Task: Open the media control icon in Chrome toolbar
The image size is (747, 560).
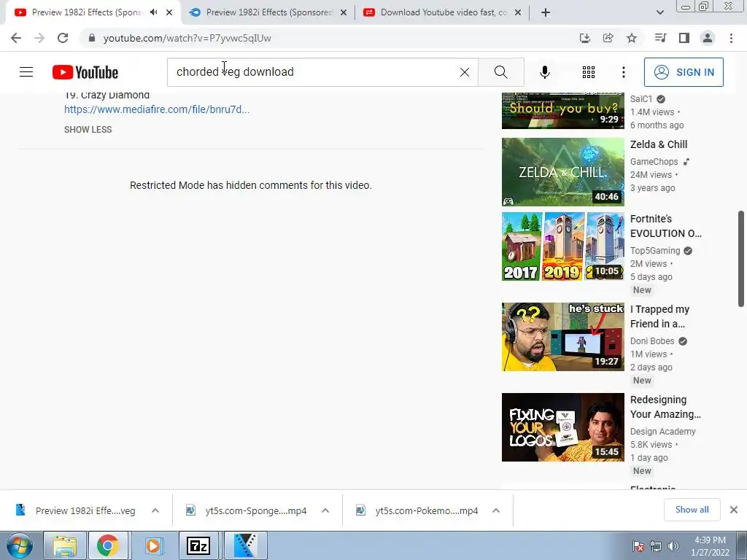Action: (660, 38)
